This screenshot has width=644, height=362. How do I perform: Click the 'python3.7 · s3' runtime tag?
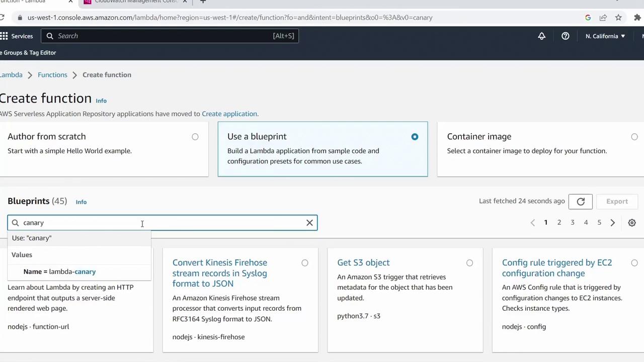click(x=359, y=316)
